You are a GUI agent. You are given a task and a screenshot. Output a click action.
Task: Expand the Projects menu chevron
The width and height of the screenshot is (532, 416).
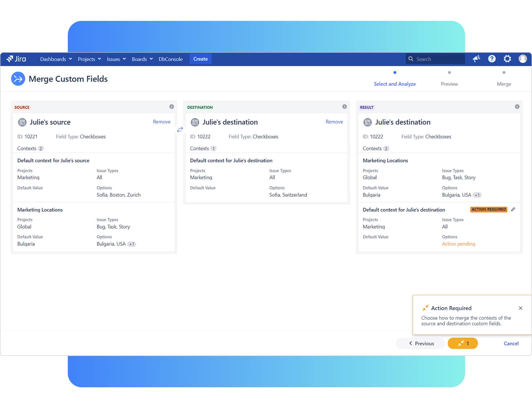pyautogui.click(x=99, y=59)
